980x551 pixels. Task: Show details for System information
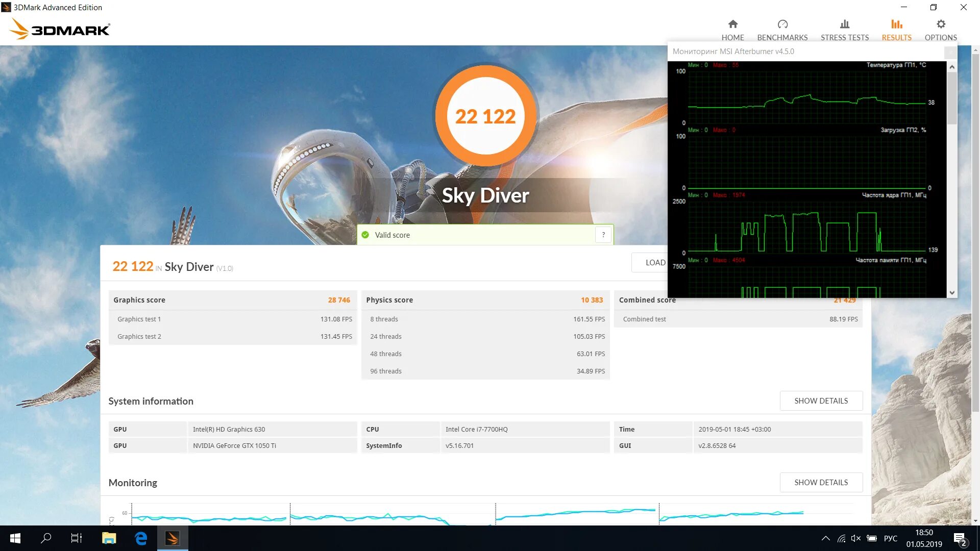[x=821, y=401]
